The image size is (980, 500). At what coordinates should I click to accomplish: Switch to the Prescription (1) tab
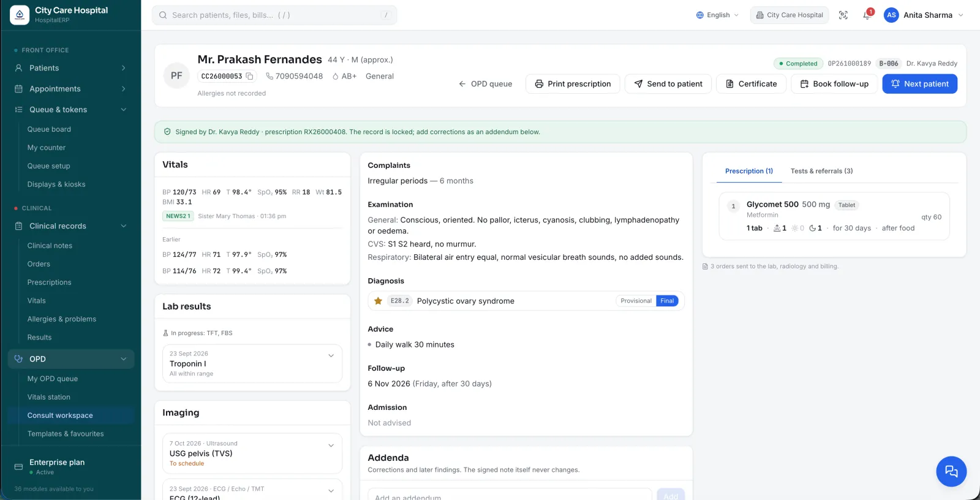pyautogui.click(x=748, y=171)
